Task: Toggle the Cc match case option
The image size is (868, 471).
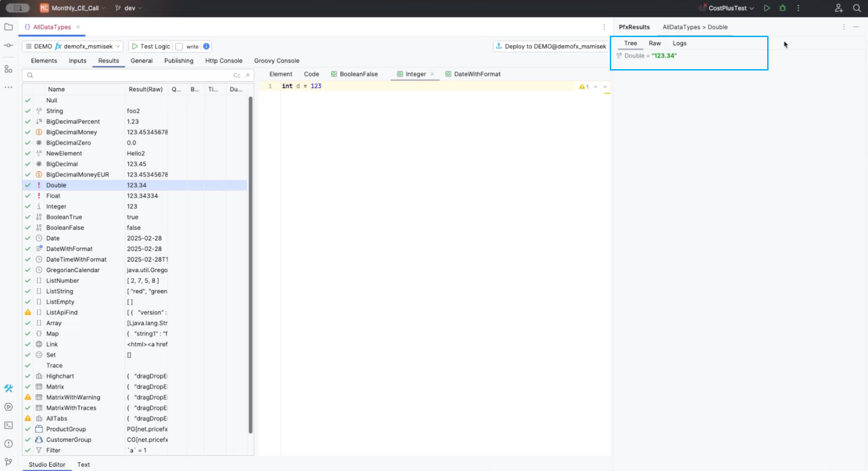Action: [236, 75]
